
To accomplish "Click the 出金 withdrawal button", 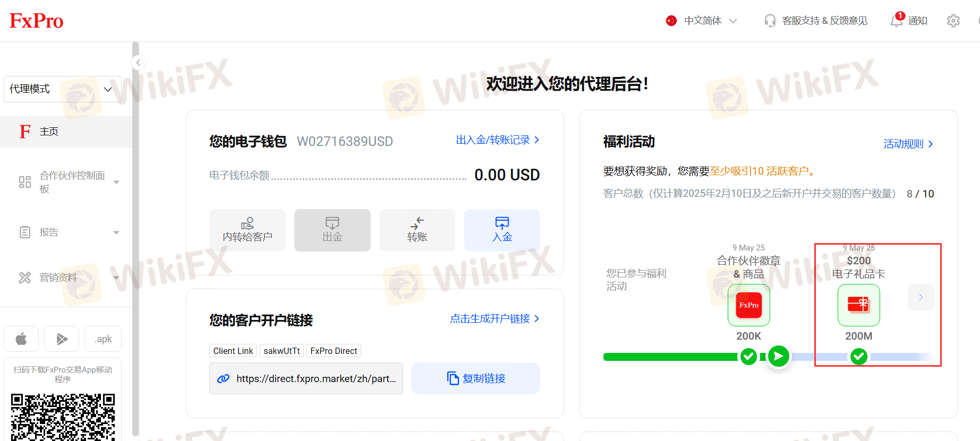I will (x=333, y=230).
